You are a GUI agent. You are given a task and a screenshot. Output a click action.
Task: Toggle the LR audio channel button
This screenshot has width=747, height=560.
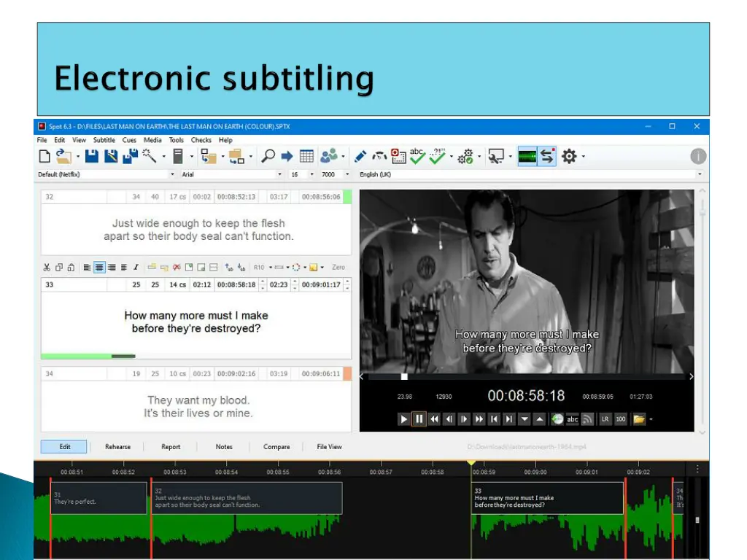pyautogui.click(x=605, y=419)
